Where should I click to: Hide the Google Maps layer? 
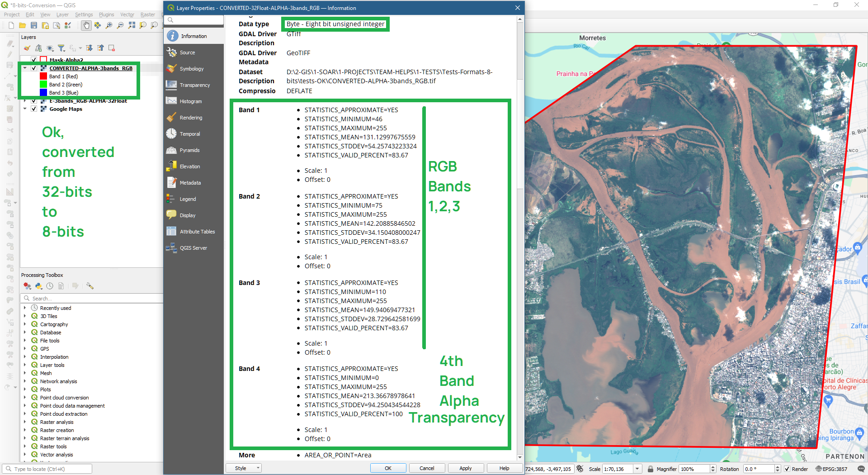click(x=34, y=109)
